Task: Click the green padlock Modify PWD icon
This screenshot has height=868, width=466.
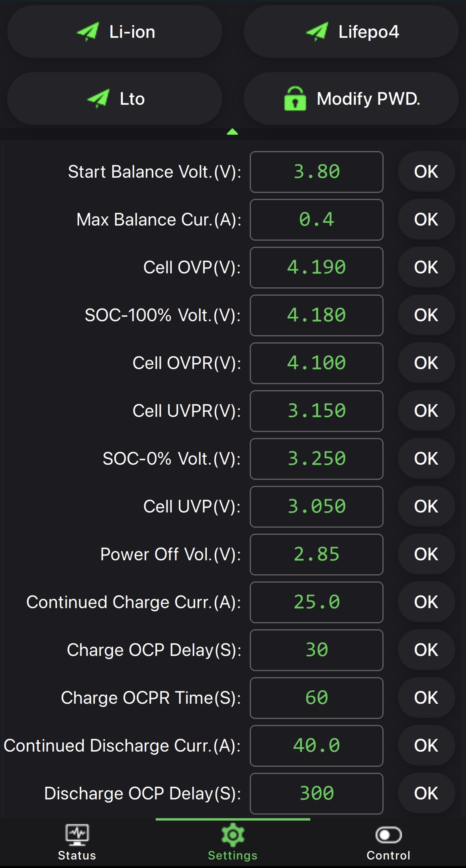Action: coord(295,99)
